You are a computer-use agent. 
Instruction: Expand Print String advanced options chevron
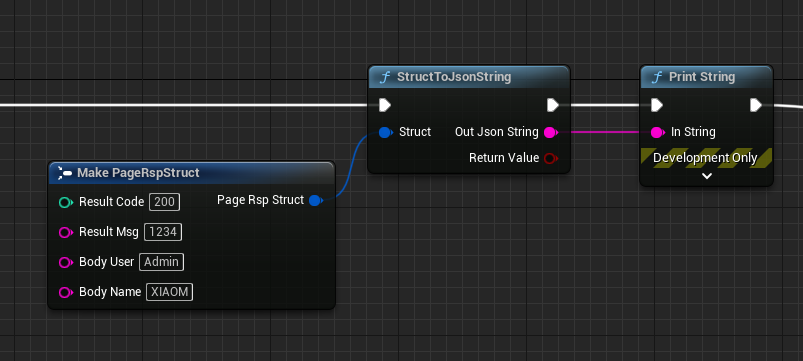(707, 176)
